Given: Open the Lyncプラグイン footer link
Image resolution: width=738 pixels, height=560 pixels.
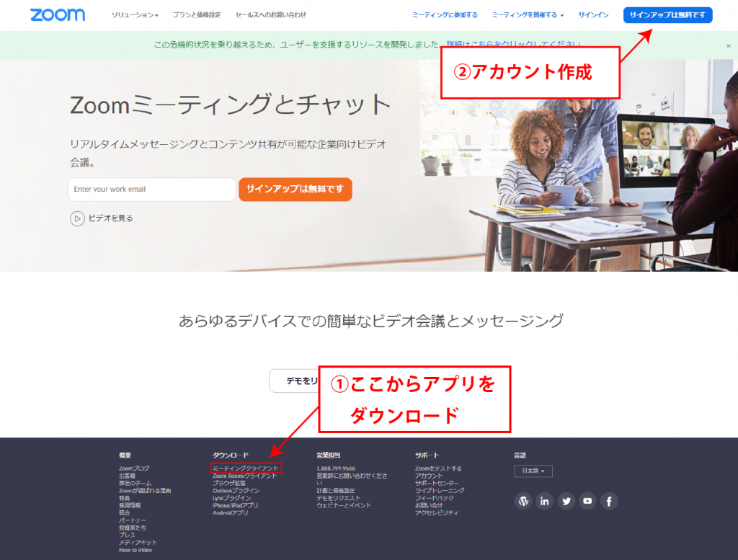Looking at the screenshot, I should [231, 498].
